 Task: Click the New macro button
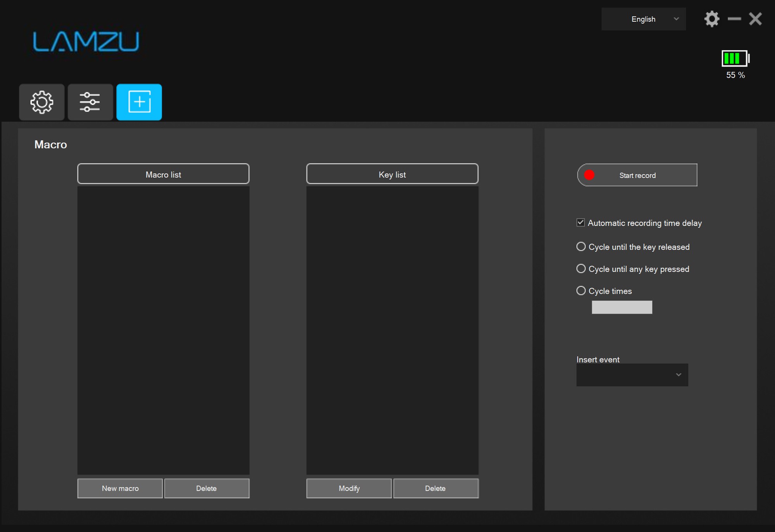pyautogui.click(x=120, y=488)
